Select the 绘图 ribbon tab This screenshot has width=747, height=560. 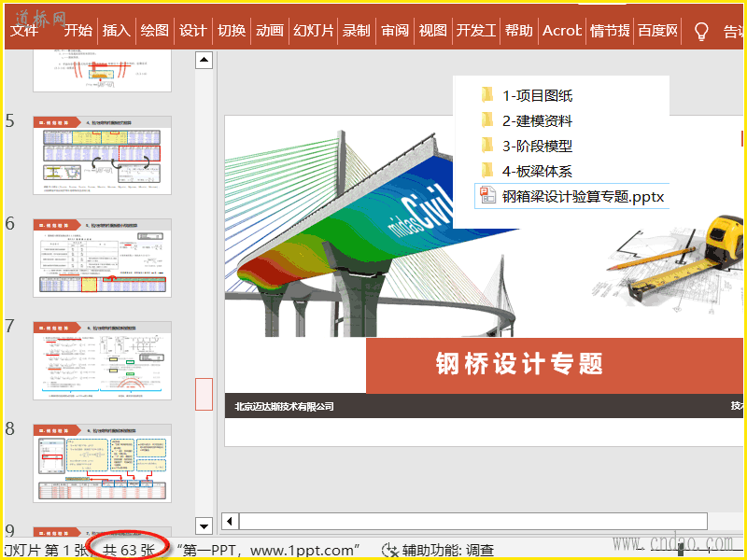pos(154,31)
